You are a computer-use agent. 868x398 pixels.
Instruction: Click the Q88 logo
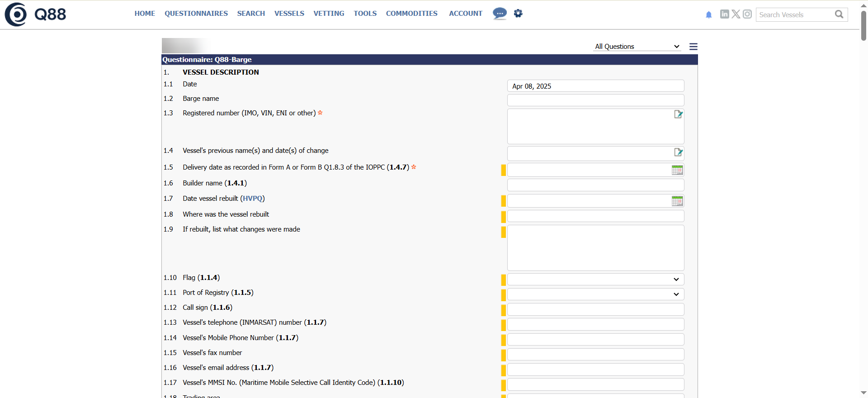[x=35, y=14]
